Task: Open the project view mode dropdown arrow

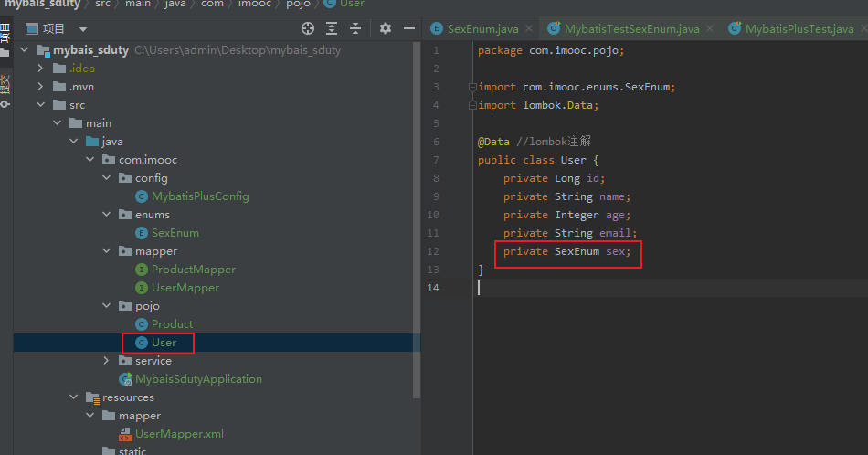Action: (x=83, y=29)
